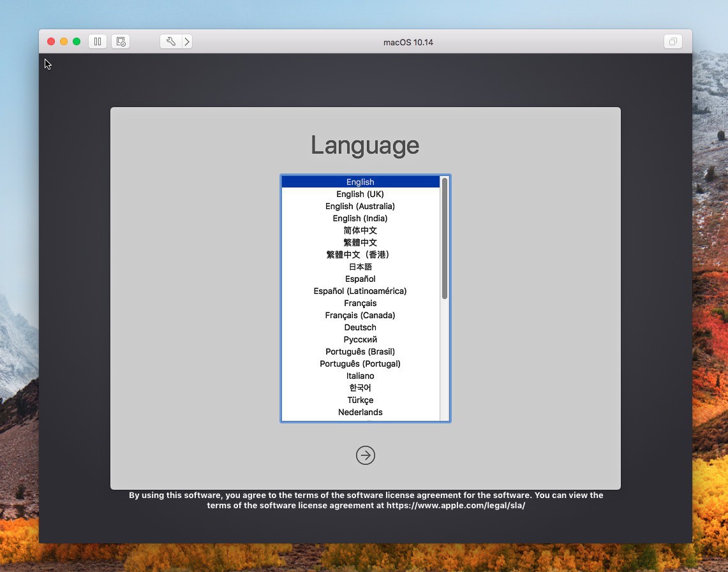Pause the virtual machine
The height and width of the screenshot is (572, 728).
coord(98,41)
